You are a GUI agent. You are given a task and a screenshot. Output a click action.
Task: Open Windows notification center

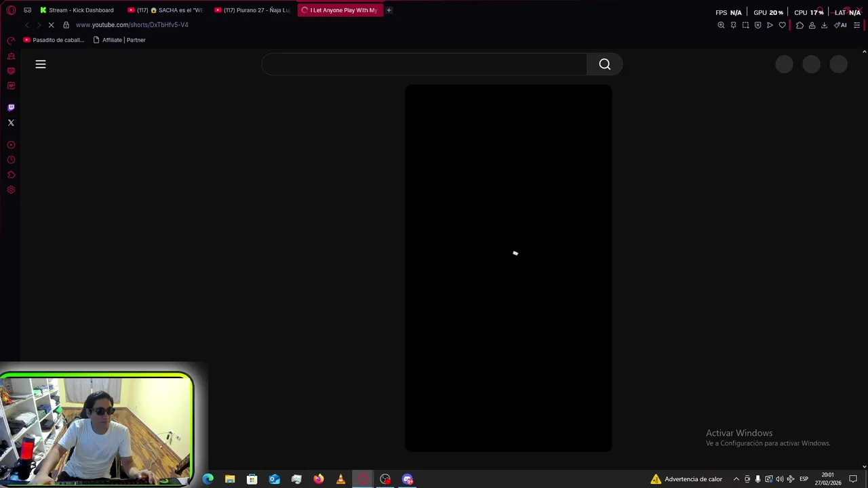(x=853, y=479)
